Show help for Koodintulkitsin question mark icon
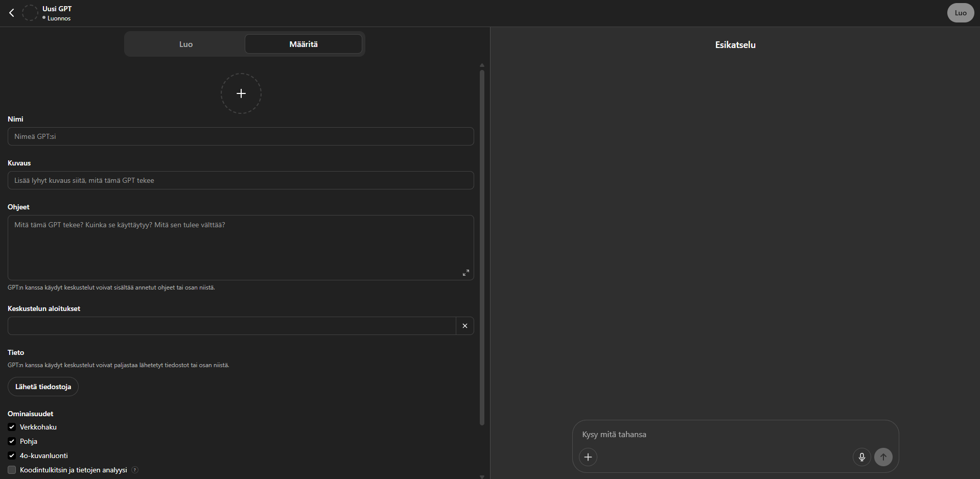 pos(135,470)
